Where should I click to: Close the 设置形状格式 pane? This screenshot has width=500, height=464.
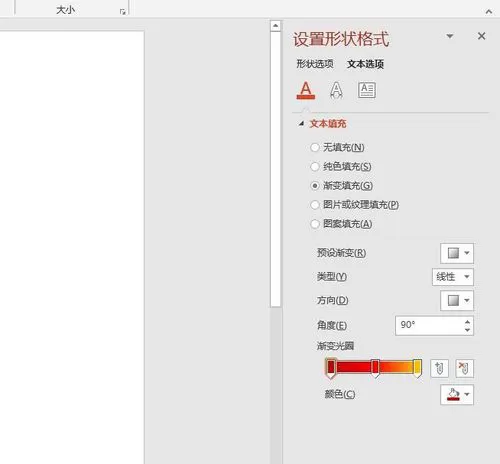(x=481, y=36)
